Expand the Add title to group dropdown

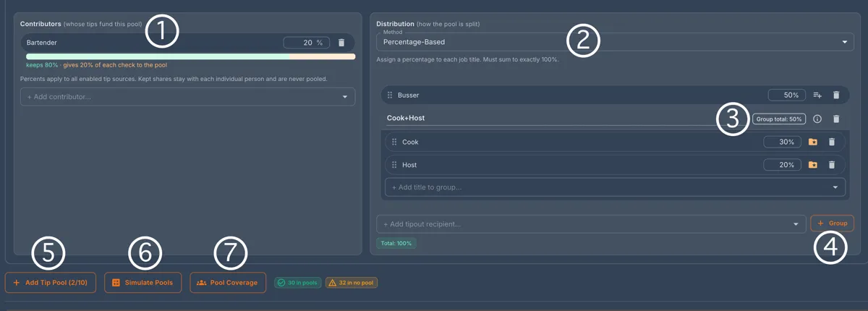coord(615,187)
